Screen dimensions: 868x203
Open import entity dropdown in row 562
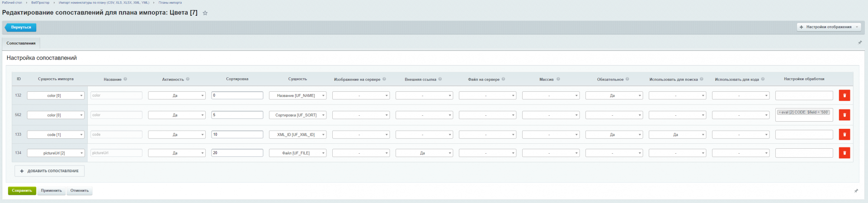click(56, 115)
